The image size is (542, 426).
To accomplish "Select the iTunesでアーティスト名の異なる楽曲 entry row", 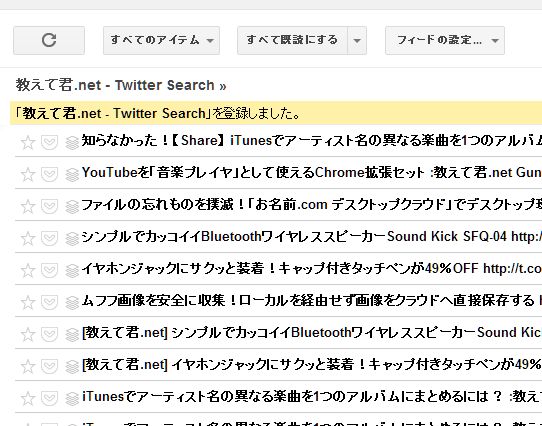I will point(278,397).
